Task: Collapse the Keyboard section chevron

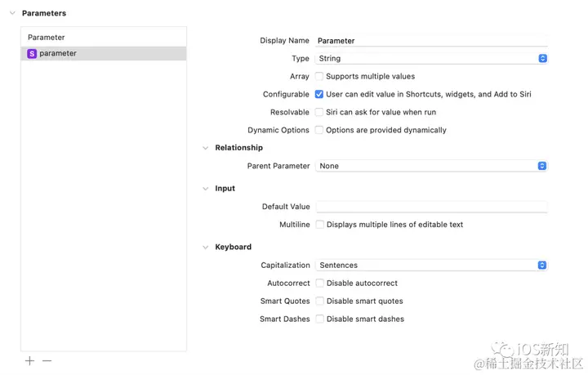Action: 206,247
